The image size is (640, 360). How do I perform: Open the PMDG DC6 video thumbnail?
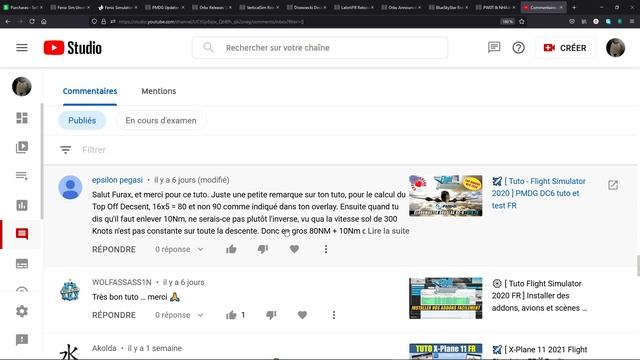pyautogui.click(x=446, y=196)
